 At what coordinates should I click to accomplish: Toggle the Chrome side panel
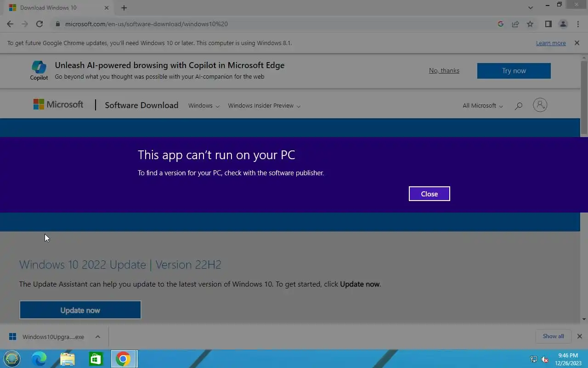(548, 24)
